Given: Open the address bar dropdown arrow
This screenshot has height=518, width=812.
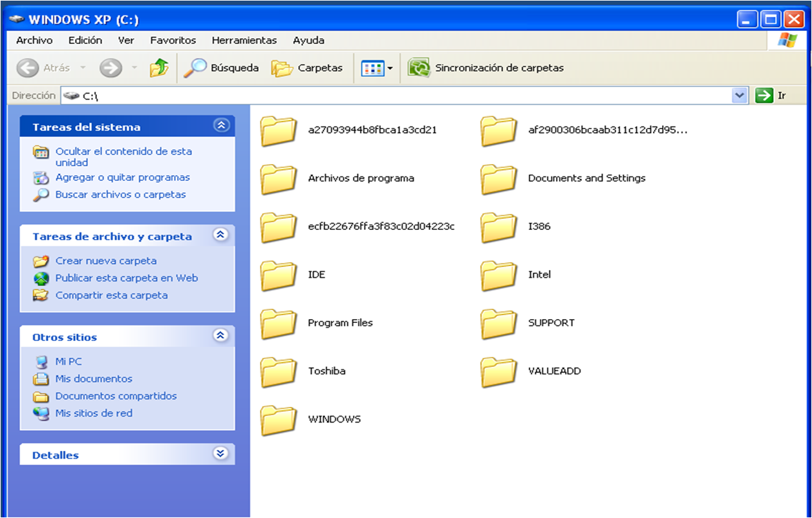Looking at the screenshot, I should (x=740, y=96).
